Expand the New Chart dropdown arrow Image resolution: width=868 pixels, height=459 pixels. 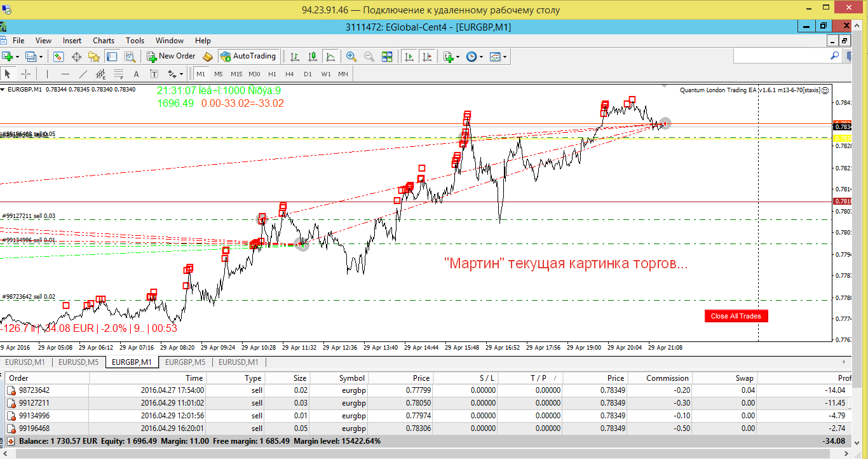click(x=18, y=57)
